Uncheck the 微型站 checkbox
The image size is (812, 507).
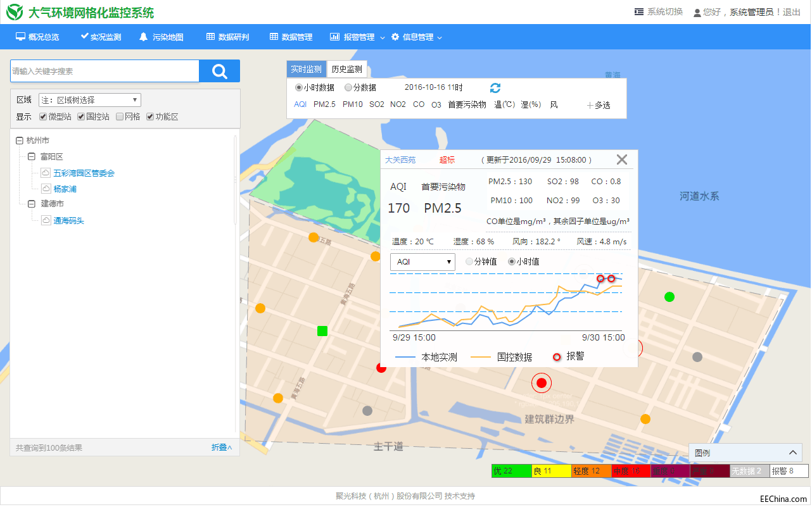(x=43, y=117)
